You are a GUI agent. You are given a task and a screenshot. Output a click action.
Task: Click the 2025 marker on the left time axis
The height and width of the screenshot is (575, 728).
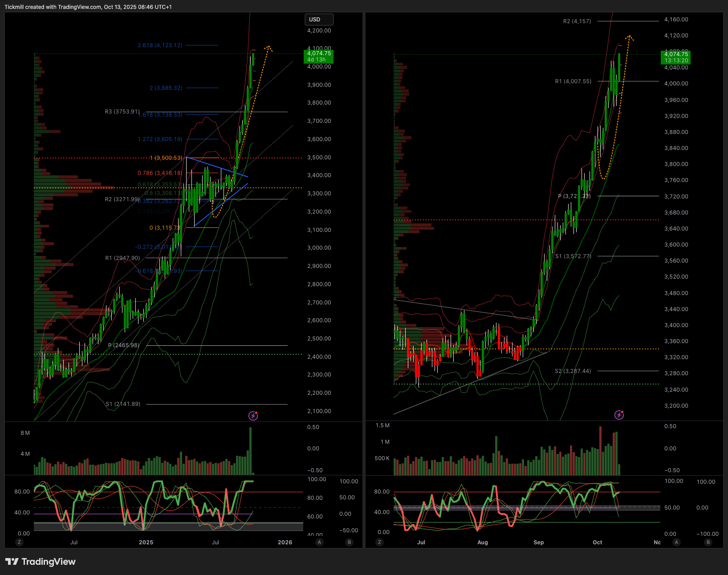pos(146,542)
